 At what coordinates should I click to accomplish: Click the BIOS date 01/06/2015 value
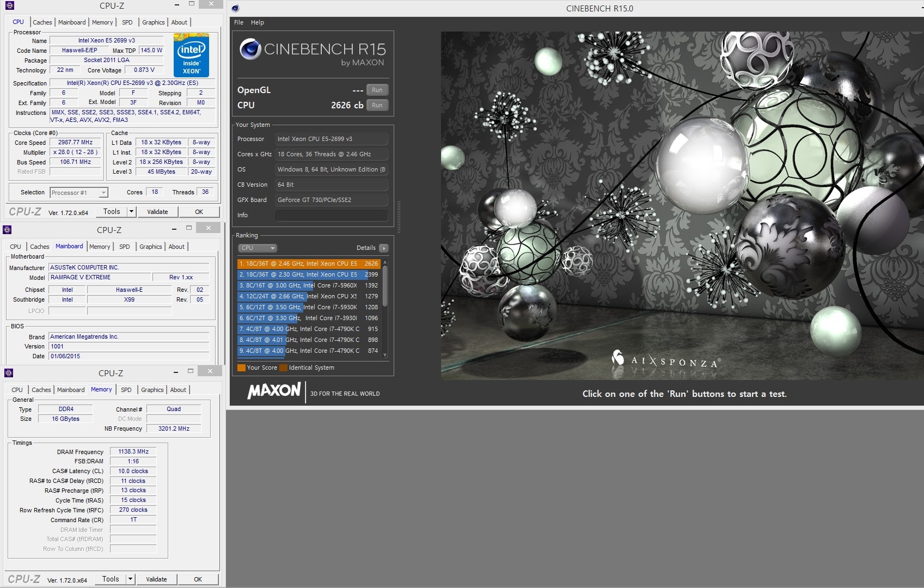click(129, 356)
